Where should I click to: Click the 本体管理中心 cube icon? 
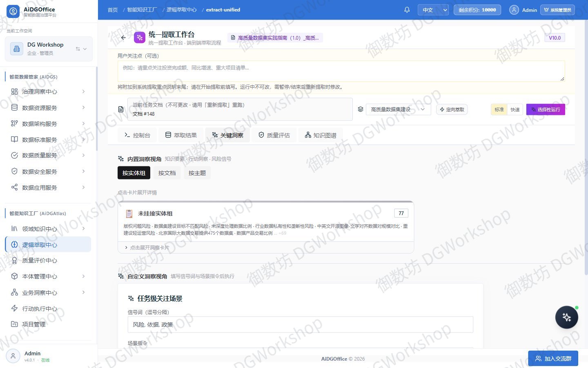pyautogui.click(x=14, y=276)
